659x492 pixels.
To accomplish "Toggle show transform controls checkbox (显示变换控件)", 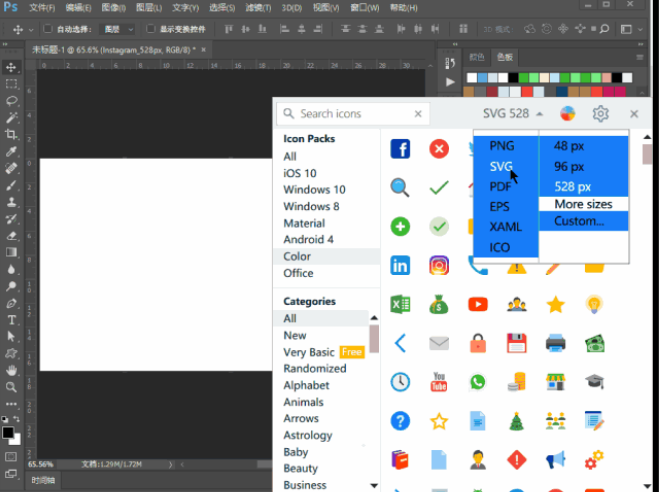I will click(x=151, y=30).
